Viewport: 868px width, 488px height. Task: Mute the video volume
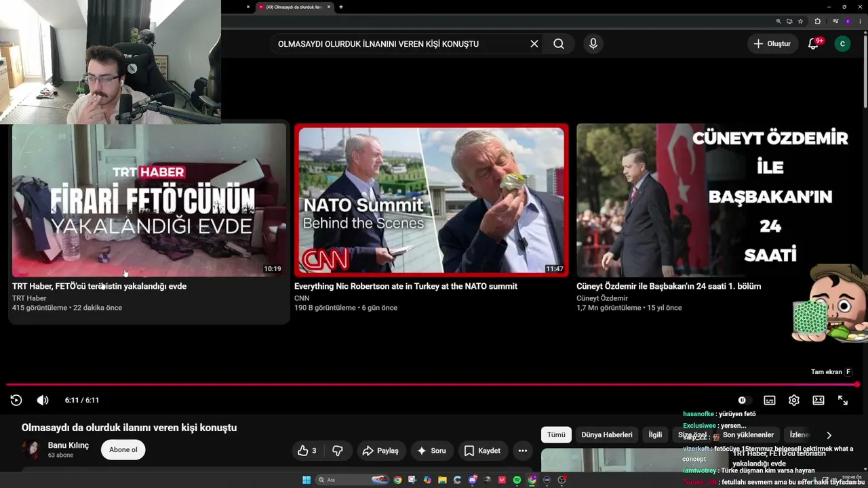43,400
